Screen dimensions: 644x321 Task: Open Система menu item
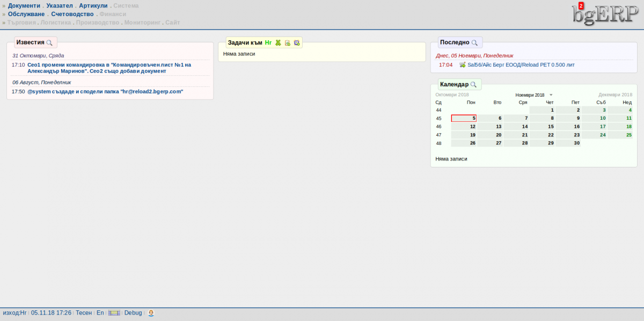coord(126,5)
